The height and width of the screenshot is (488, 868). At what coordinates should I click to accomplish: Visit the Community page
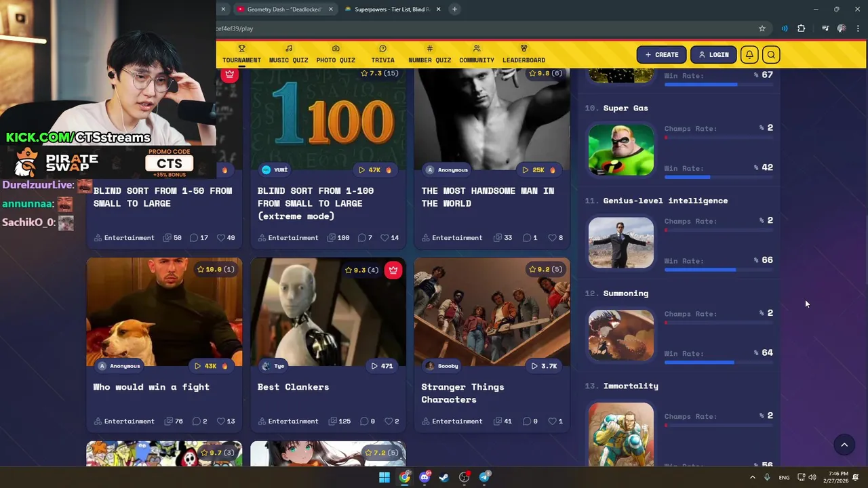point(477,54)
